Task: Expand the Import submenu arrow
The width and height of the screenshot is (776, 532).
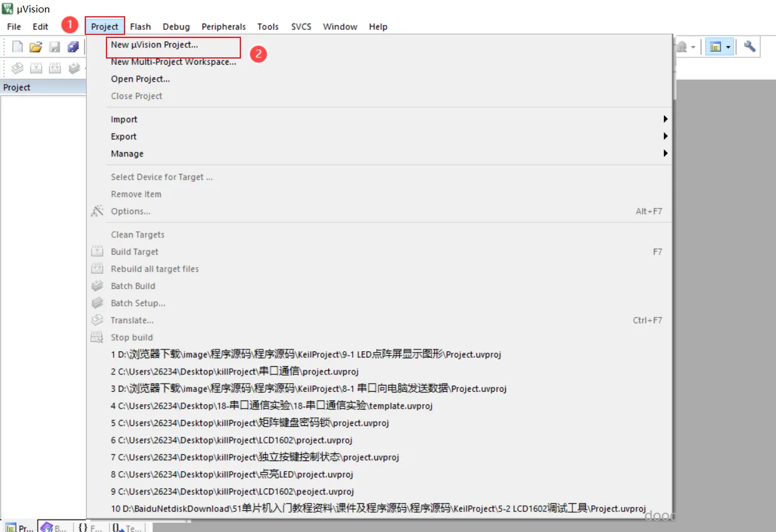Action: click(665, 119)
